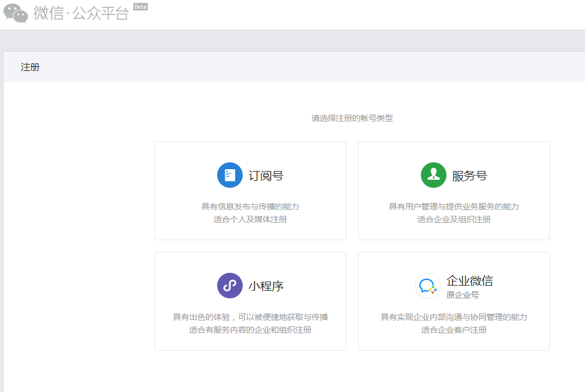Click the 企业微信 chat bubble icon
585x392 pixels.
(x=428, y=286)
